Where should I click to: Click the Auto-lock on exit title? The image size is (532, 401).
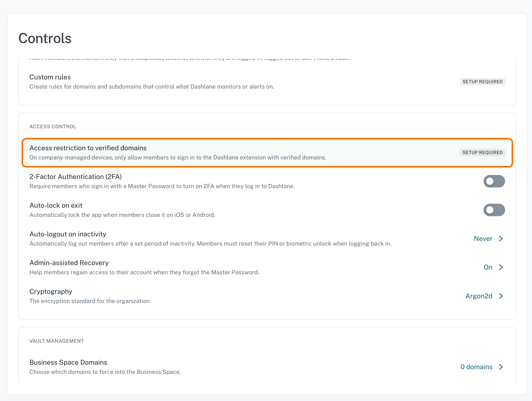56,206
